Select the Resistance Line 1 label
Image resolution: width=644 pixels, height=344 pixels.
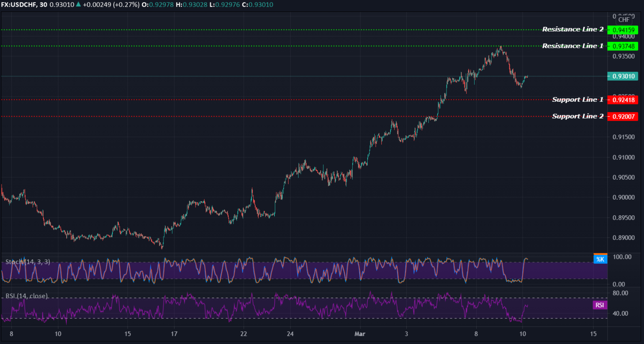tap(573, 46)
